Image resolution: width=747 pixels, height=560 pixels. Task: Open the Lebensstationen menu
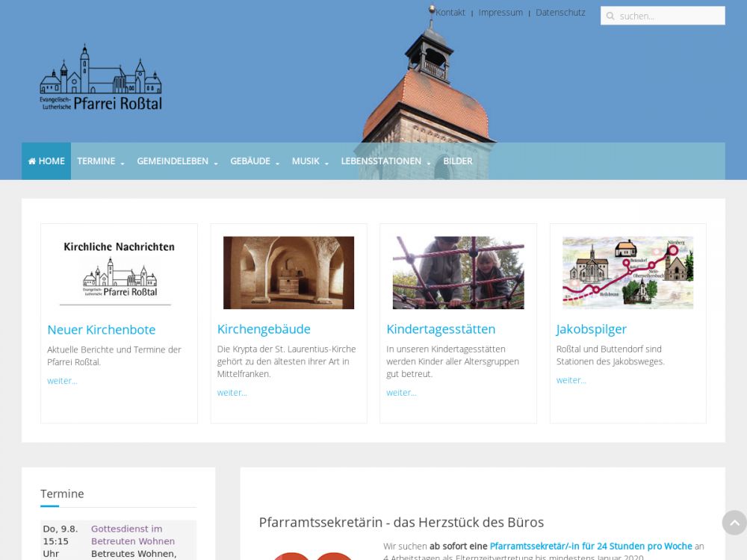point(385,161)
